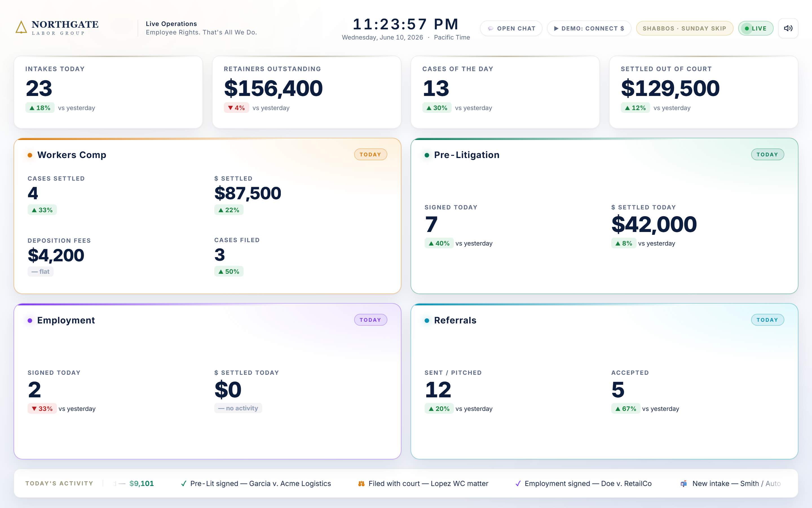812x508 pixels.
Task: Click the 67% badge under Accepted
Action: 626,409
